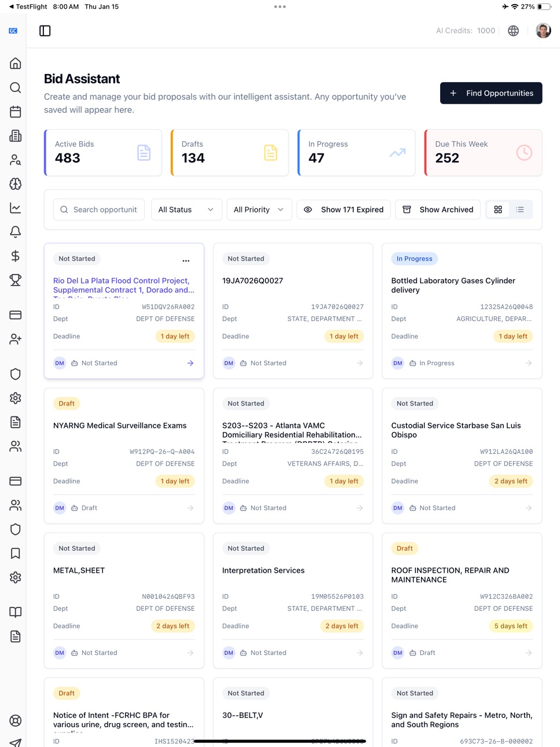This screenshot has width=560, height=747.
Task: Click the Search opportunities input field
Action: pyautogui.click(x=100, y=210)
